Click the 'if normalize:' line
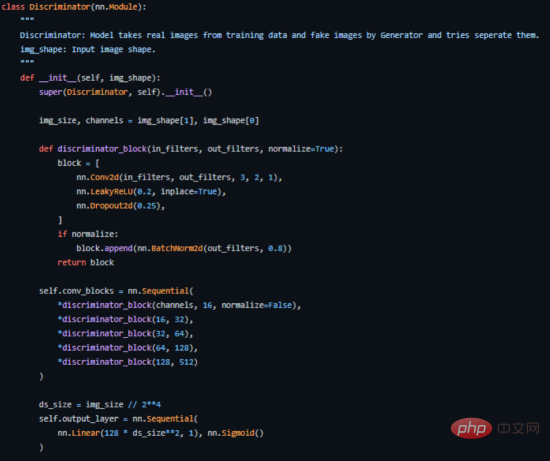Image resolution: width=550 pixels, height=461 pixels. click(x=88, y=234)
